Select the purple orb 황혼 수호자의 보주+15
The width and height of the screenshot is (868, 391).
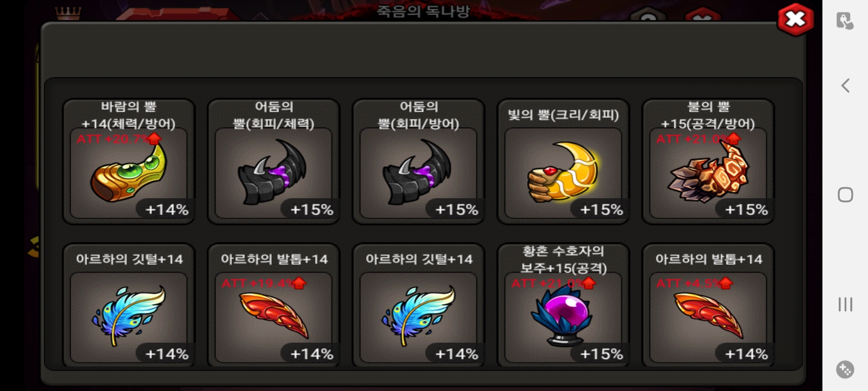coord(563,305)
